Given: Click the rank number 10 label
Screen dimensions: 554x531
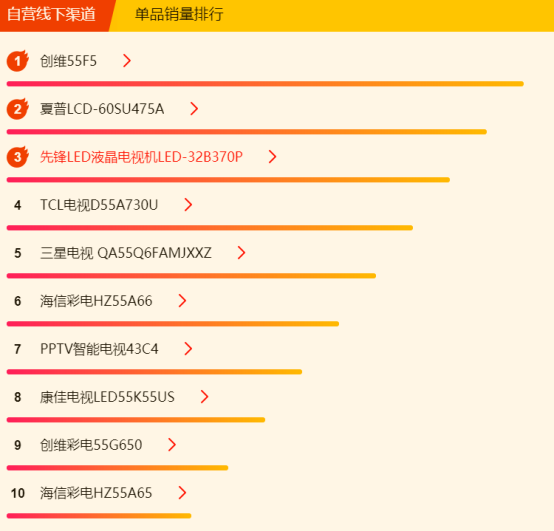Looking at the screenshot, I should (18, 493).
